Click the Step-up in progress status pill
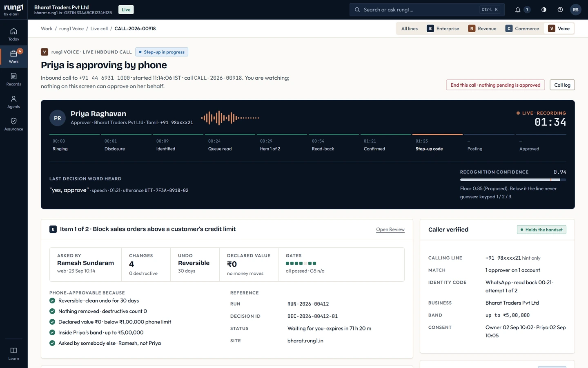The image size is (588, 368). (162, 52)
